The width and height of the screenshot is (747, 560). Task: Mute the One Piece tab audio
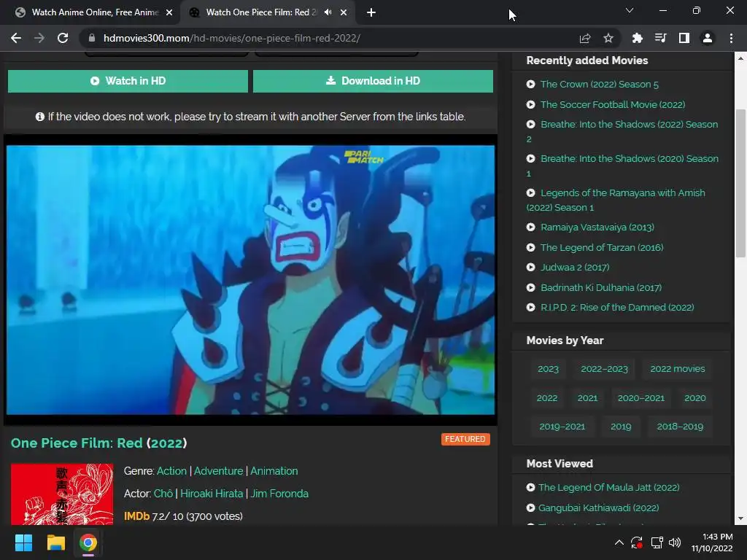[x=328, y=12]
